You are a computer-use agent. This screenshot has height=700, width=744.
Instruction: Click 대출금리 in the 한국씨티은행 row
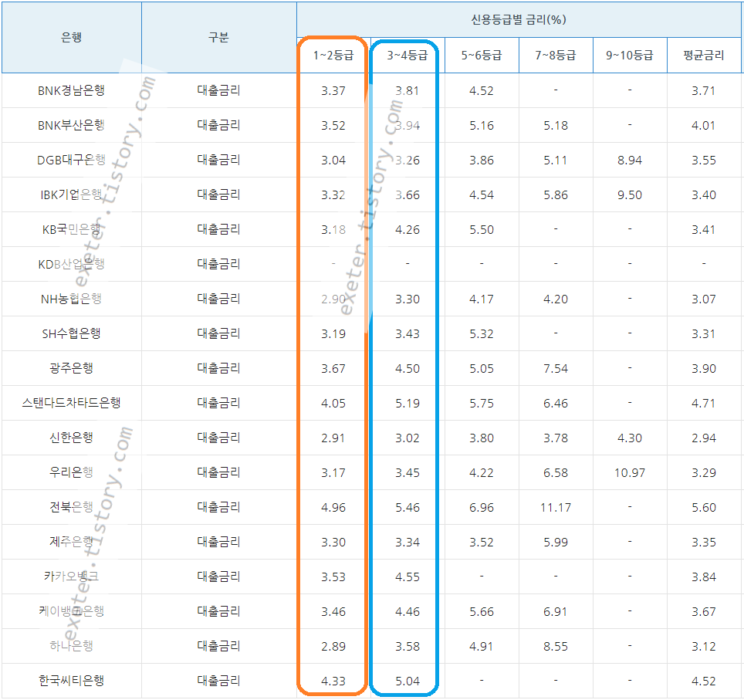coord(218,681)
